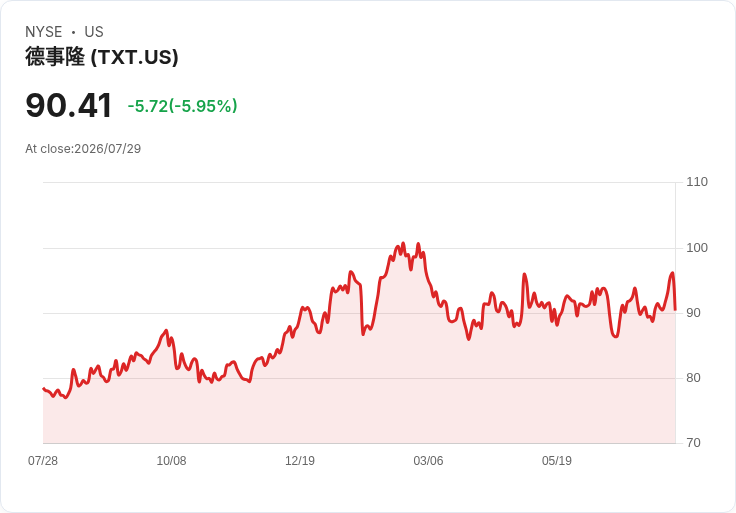Click the US market label
This screenshot has height=513, width=736.
94,32
